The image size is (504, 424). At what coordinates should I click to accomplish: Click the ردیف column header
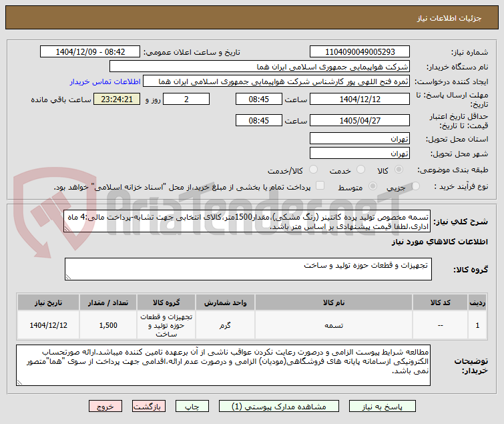pyautogui.click(x=477, y=302)
